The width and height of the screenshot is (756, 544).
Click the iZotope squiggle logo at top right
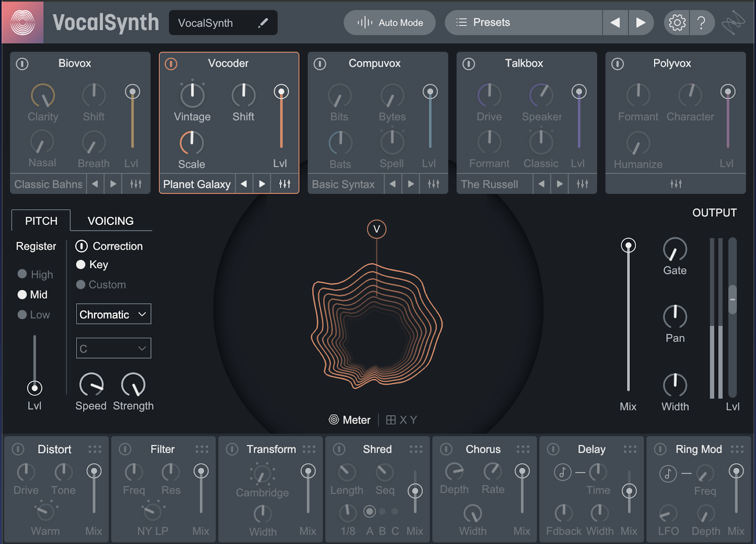tap(733, 23)
